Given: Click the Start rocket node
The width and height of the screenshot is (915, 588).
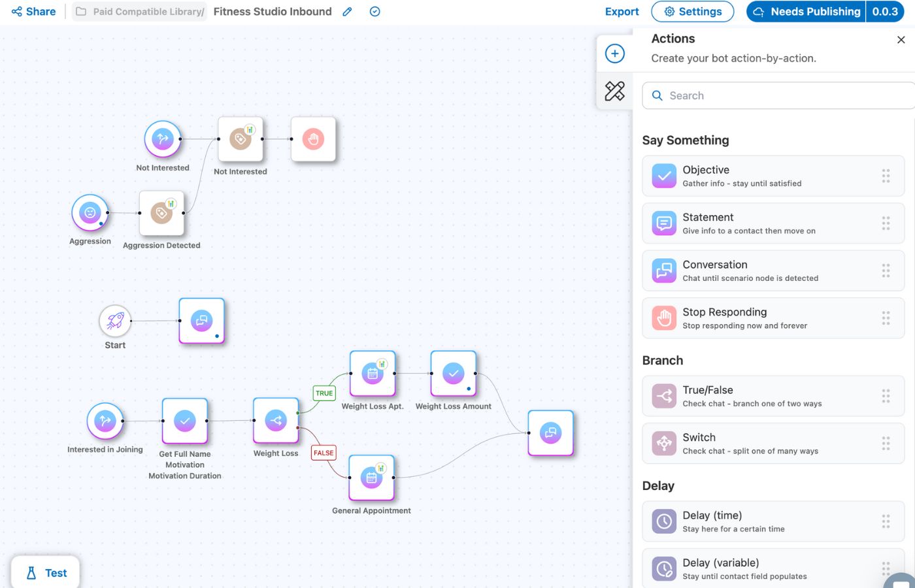Looking at the screenshot, I should (x=115, y=321).
